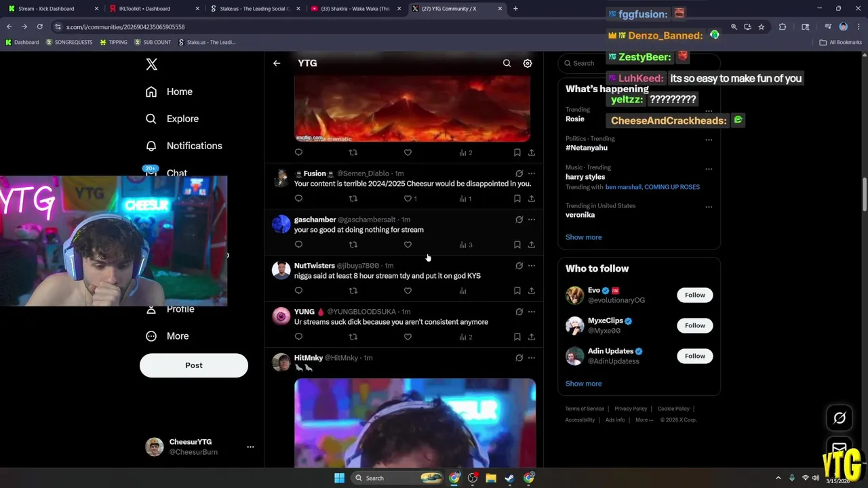868x488 pixels.
Task: View analytics on gaschamber's post
Action: (465, 245)
